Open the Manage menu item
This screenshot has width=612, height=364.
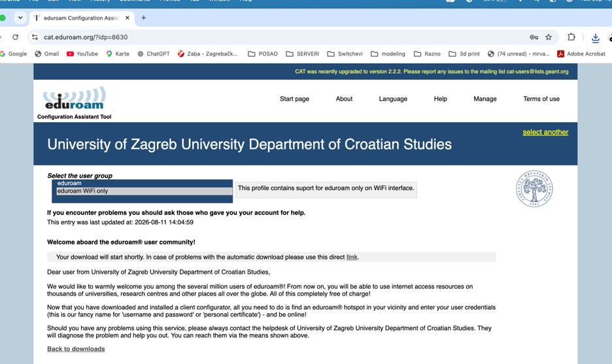coord(484,99)
